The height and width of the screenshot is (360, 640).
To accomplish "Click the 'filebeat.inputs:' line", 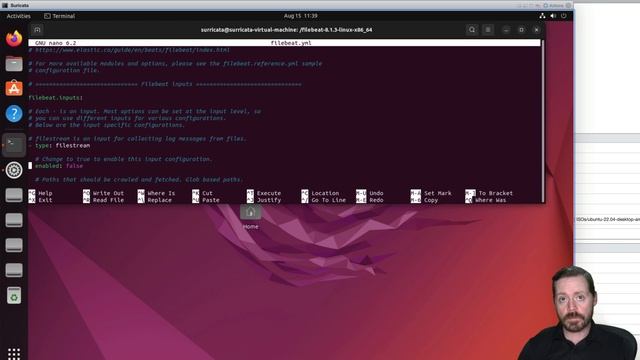I will pos(56,98).
